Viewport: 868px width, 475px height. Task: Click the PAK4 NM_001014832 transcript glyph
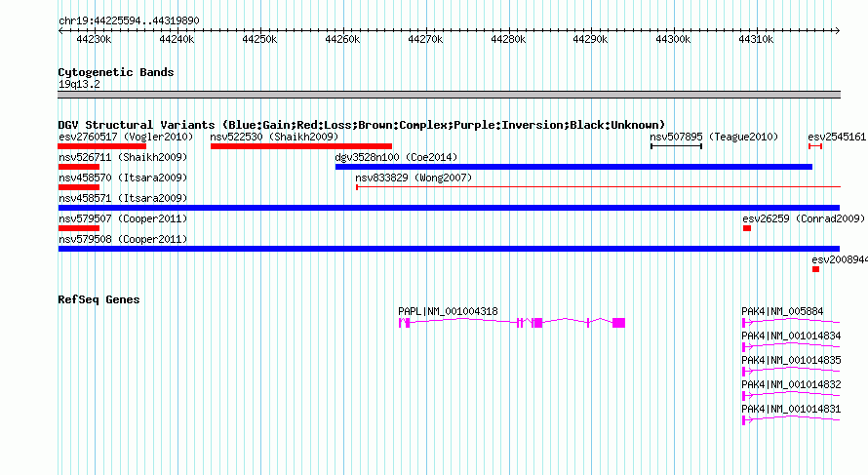click(x=791, y=396)
